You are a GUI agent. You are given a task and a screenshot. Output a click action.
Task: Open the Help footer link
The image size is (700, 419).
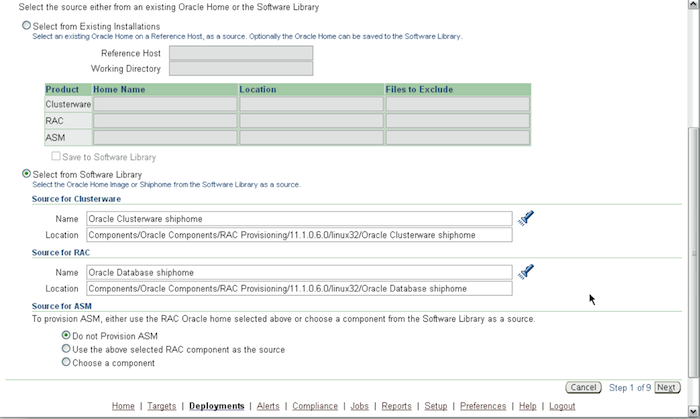coord(528,406)
